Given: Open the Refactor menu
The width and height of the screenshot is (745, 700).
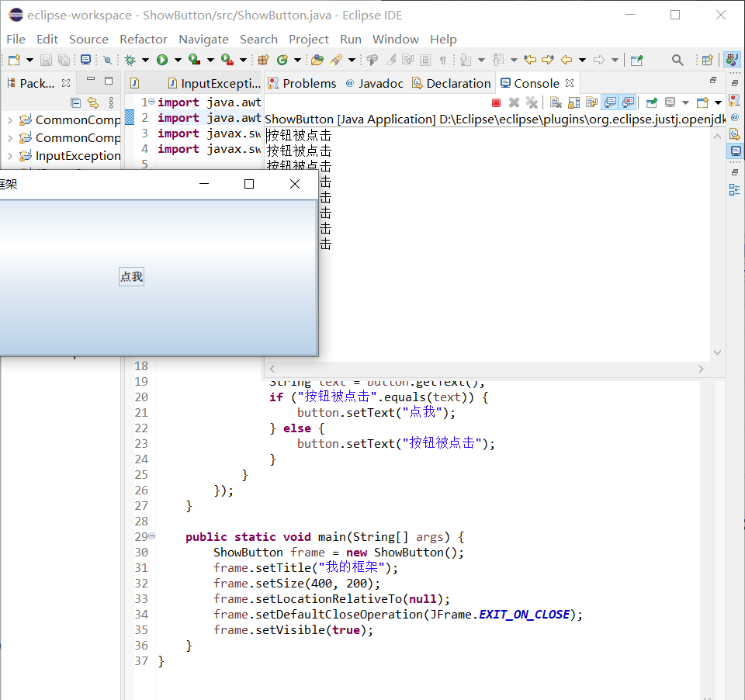Looking at the screenshot, I should point(144,39).
